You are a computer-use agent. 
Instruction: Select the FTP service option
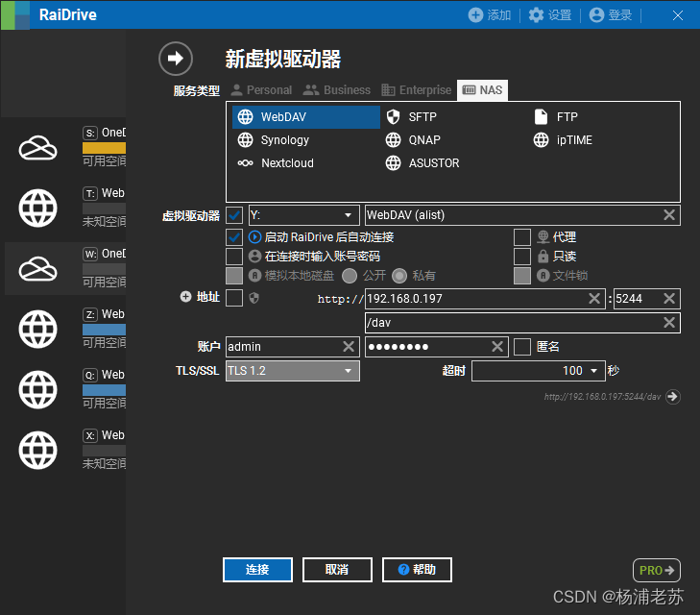point(556,117)
